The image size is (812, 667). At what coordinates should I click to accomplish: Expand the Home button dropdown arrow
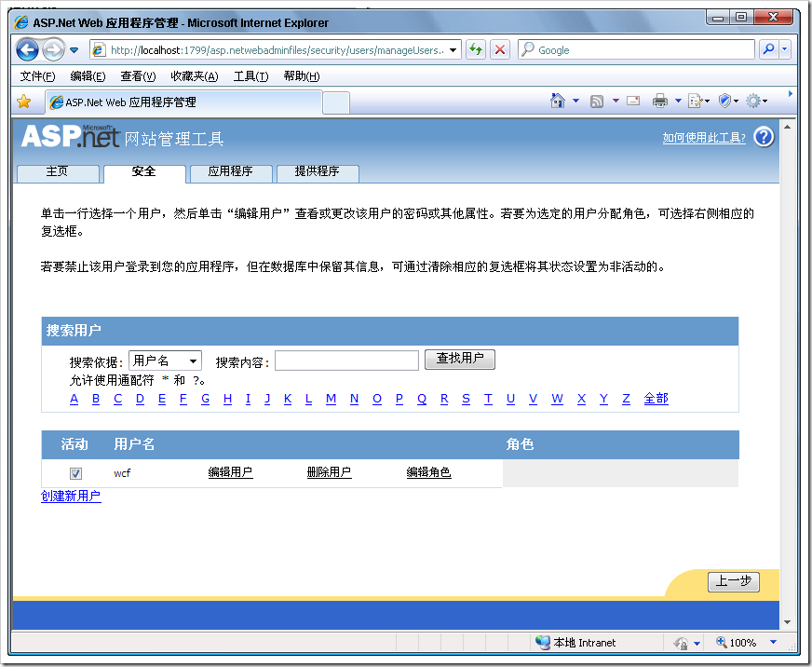pyautogui.click(x=575, y=101)
